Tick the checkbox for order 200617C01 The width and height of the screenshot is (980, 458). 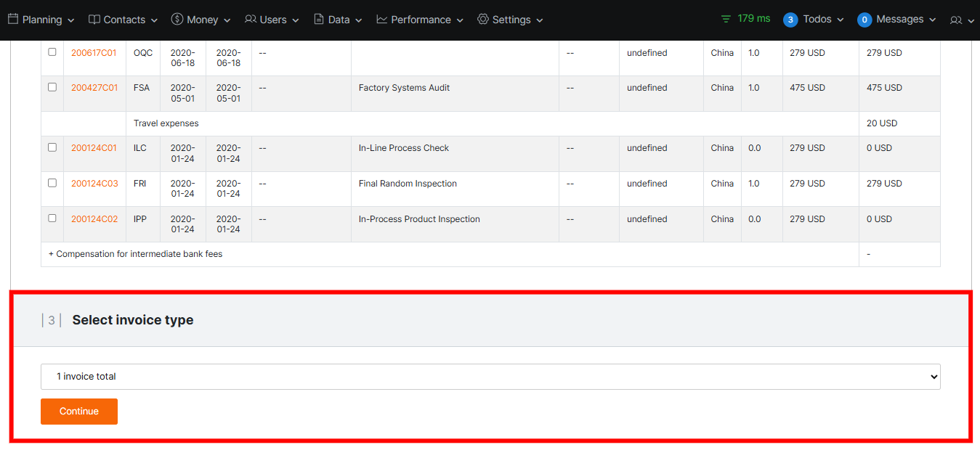point(52,52)
